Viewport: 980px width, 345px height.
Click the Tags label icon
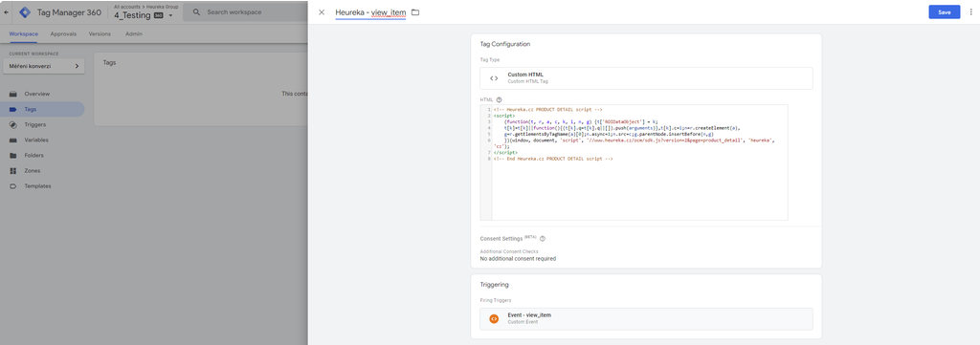(12, 109)
